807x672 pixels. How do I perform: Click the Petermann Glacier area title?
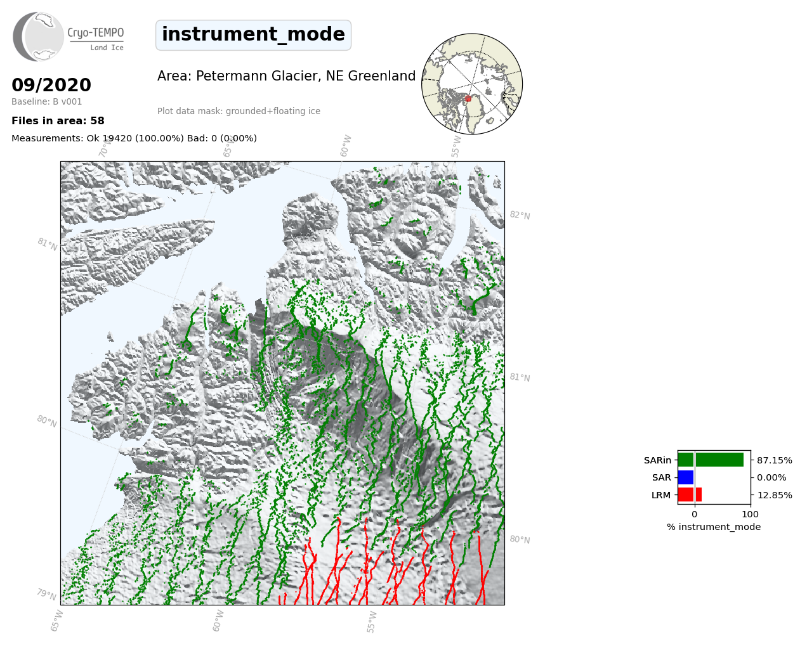coord(286,76)
